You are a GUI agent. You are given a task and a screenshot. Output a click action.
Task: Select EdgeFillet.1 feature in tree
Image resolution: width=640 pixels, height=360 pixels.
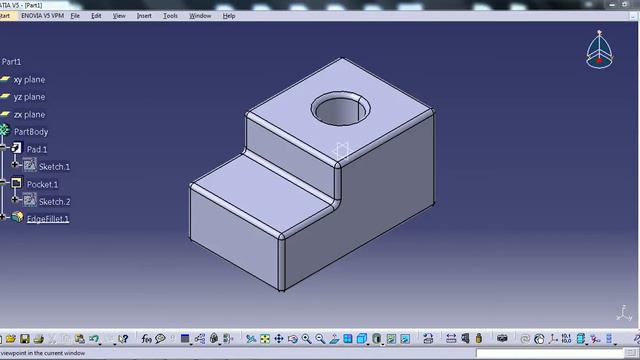coord(48,219)
